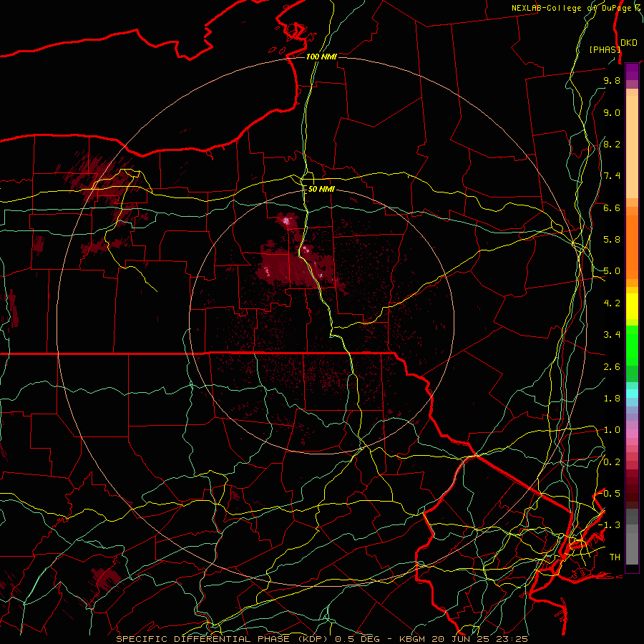Click the 1.8 value on the color scale
The height and width of the screenshot is (644, 644).
[x=612, y=399]
